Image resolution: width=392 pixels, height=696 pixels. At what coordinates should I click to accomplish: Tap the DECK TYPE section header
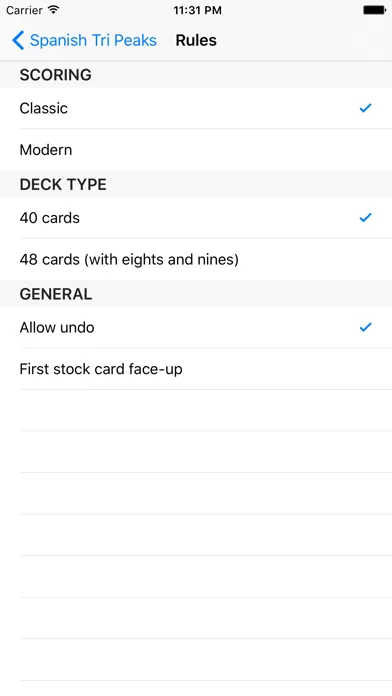pyautogui.click(x=63, y=184)
